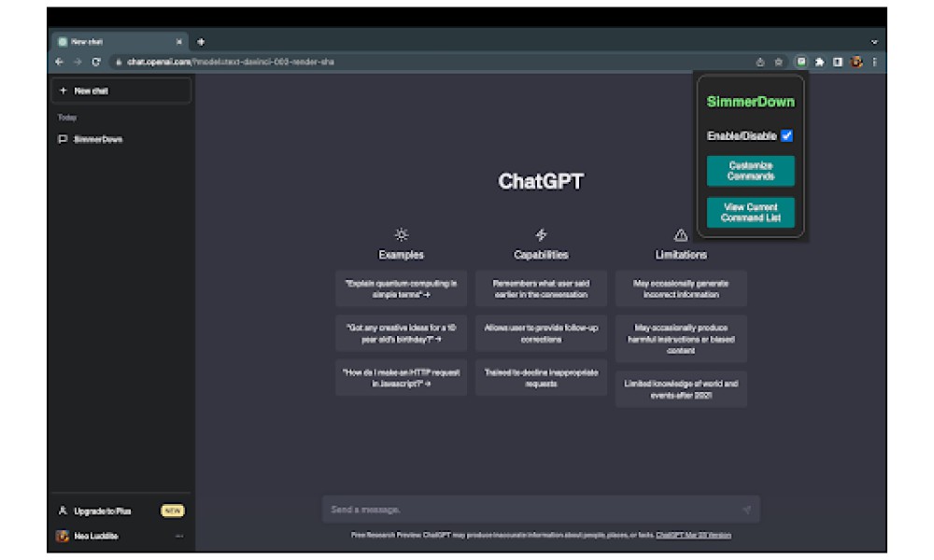Image resolution: width=934 pixels, height=560 pixels.
Task: Select the 10 year old's birthday ideas example
Action: tap(401, 333)
